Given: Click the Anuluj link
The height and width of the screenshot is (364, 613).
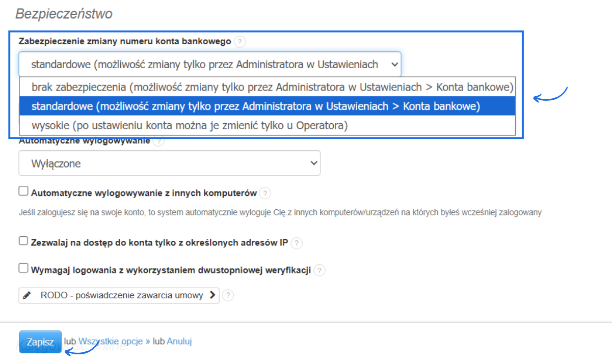Looking at the screenshot, I should coord(179,341).
